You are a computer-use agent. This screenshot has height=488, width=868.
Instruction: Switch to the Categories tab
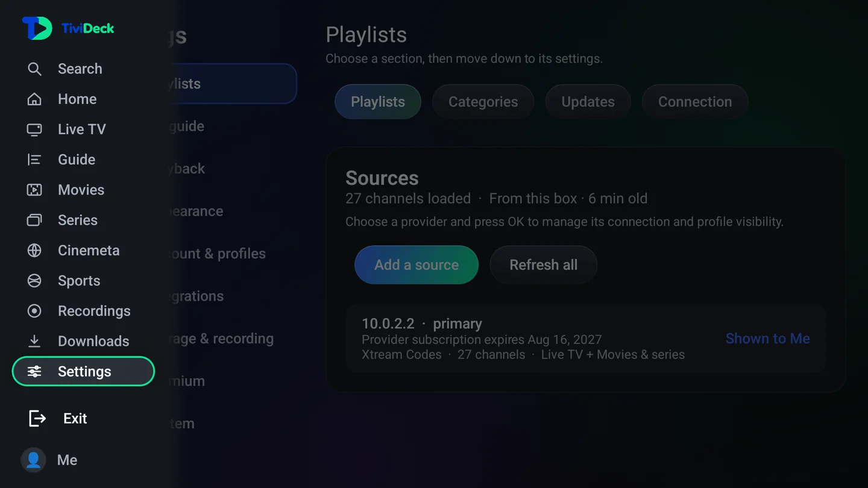[483, 102]
